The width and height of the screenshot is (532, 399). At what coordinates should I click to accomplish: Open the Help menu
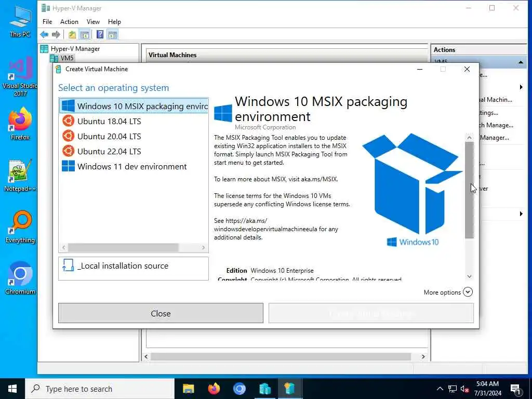(x=114, y=22)
